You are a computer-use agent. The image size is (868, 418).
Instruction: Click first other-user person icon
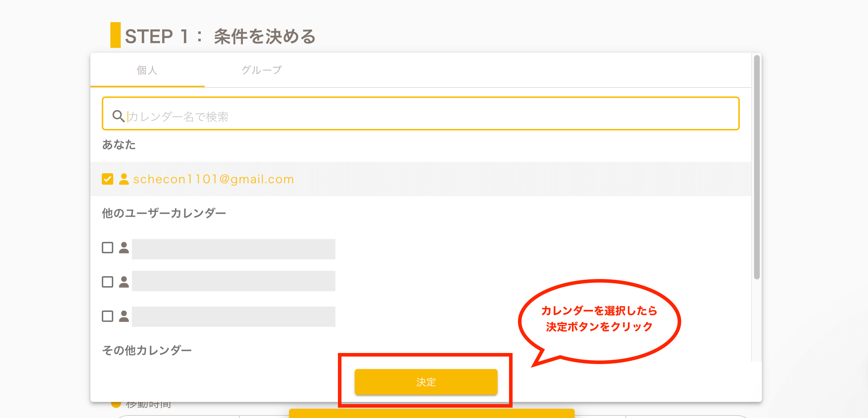(x=124, y=248)
